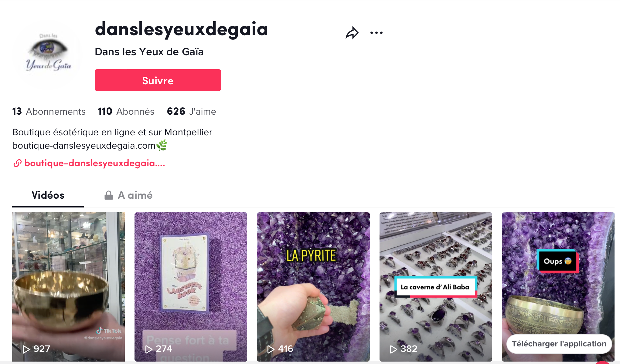The height and width of the screenshot is (364, 620).
Task: Click the lock icon on A aimé tab
Action: (109, 195)
